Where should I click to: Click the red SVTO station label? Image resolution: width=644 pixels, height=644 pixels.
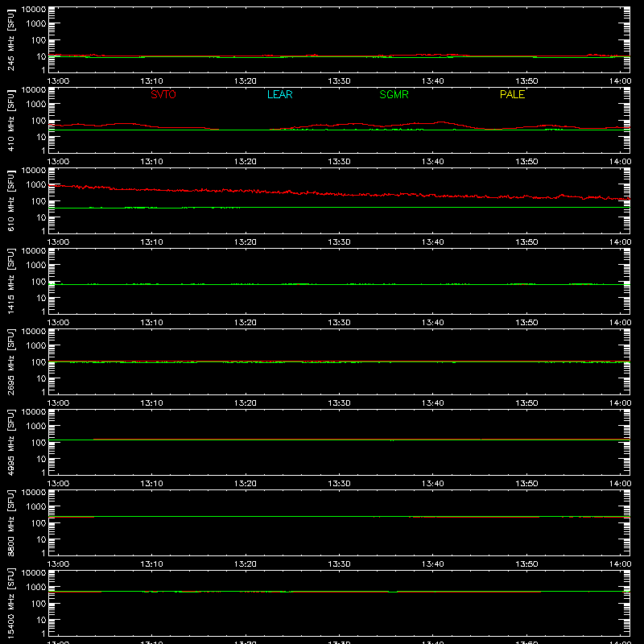163,94
